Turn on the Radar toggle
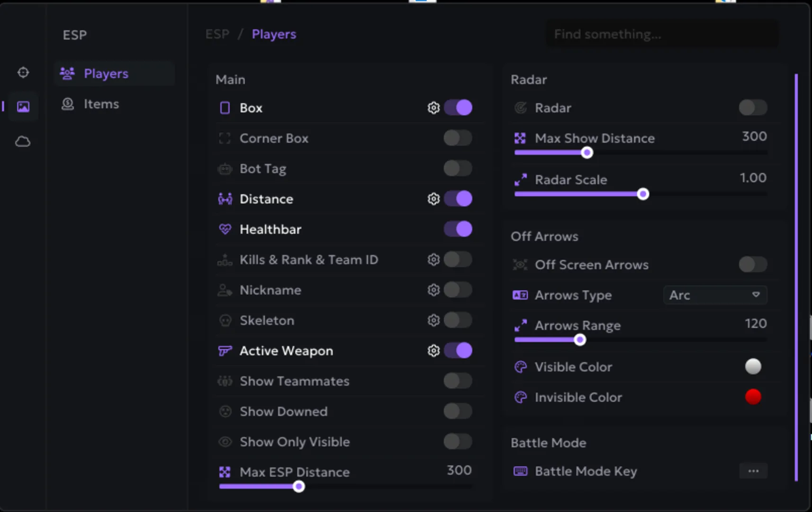Image resolution: width=812 pixels, height=512 pixels. tap(753, 108)
